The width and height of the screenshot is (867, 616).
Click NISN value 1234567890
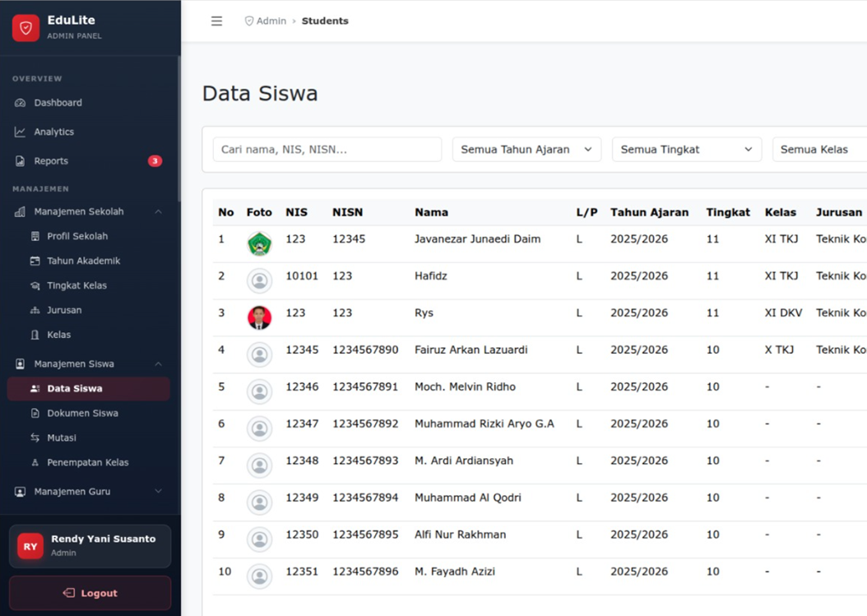click(365, 350)
